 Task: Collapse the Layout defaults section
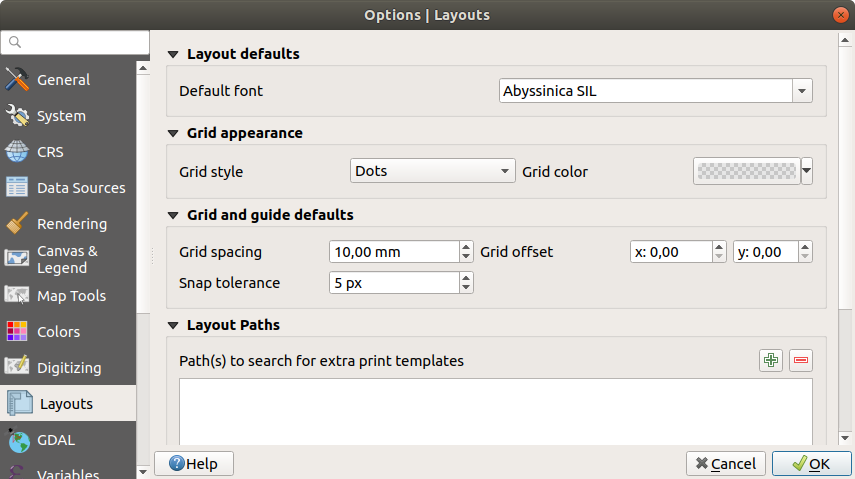(174, 54)
